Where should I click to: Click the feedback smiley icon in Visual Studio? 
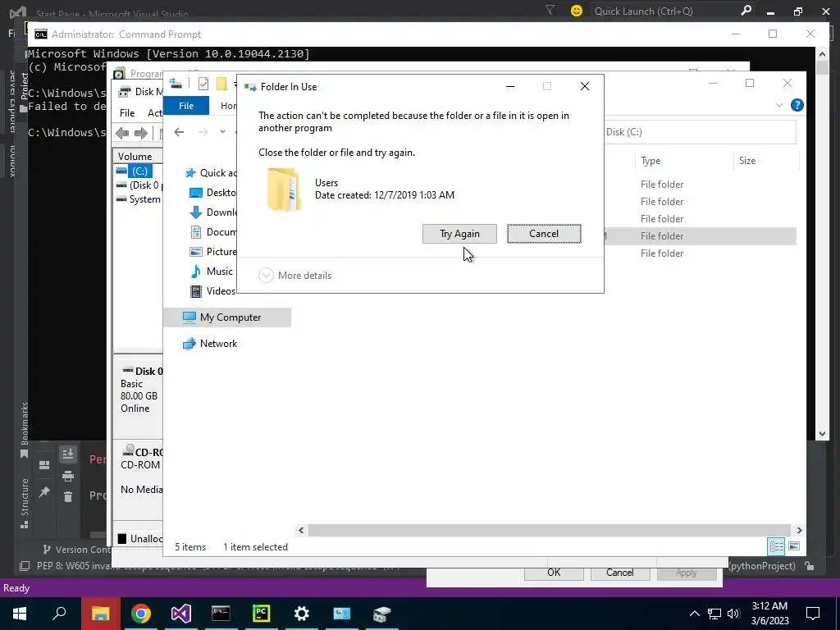[x=577, y=11]
